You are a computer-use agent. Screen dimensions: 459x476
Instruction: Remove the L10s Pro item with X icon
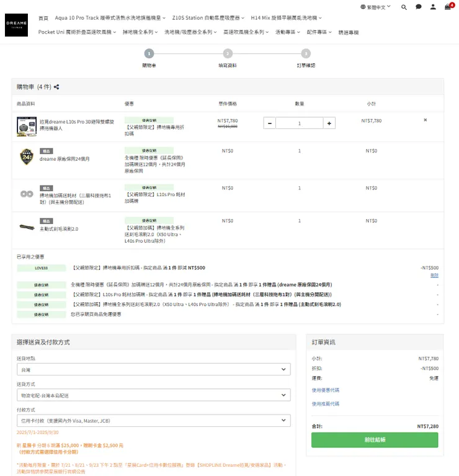click(426, 120)
